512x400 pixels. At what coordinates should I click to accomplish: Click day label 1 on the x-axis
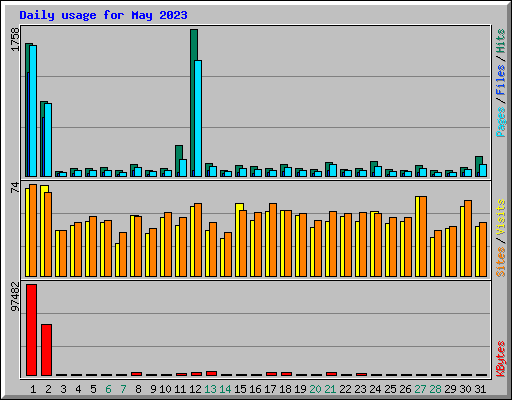tap(33, 389)
